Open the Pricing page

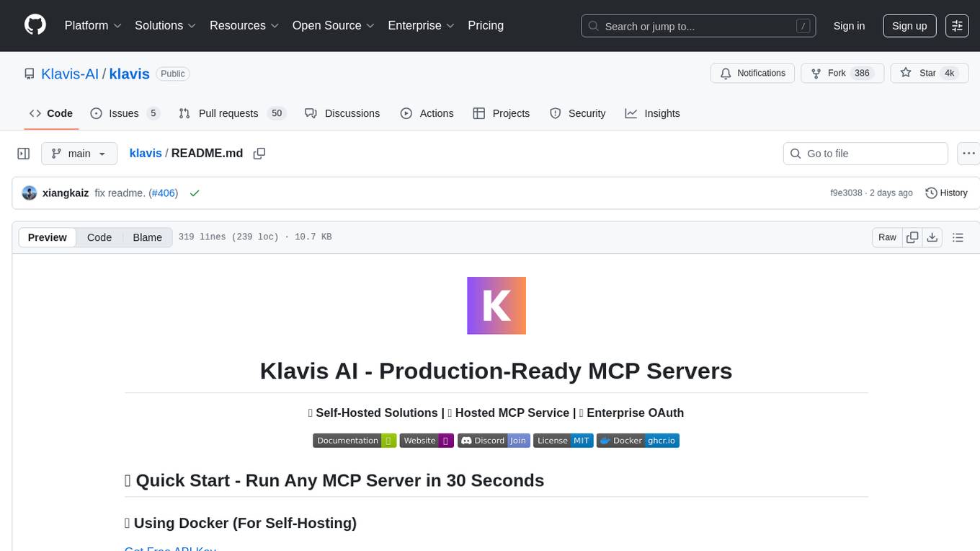[x=486, y=25]
